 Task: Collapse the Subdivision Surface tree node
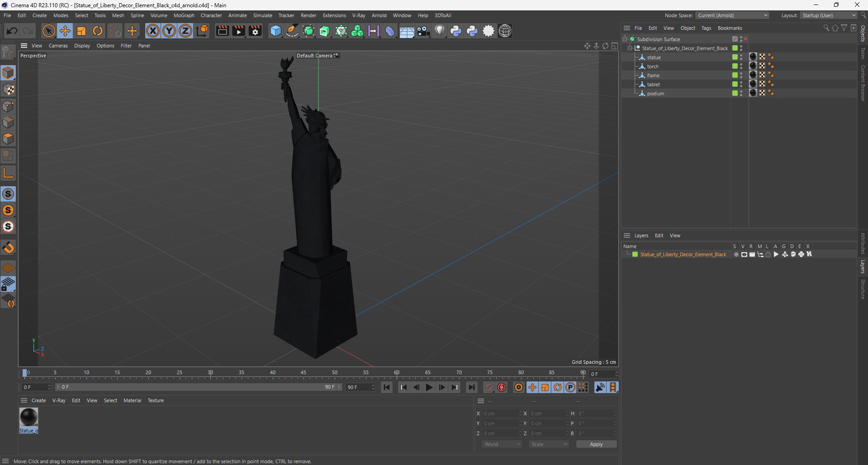(x=626, y=39)
